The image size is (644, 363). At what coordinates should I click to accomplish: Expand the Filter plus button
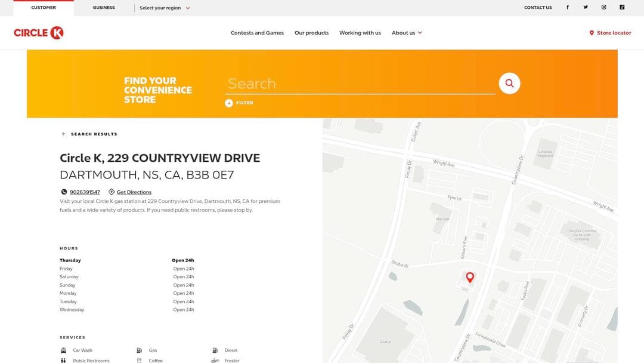click(229, 103)
